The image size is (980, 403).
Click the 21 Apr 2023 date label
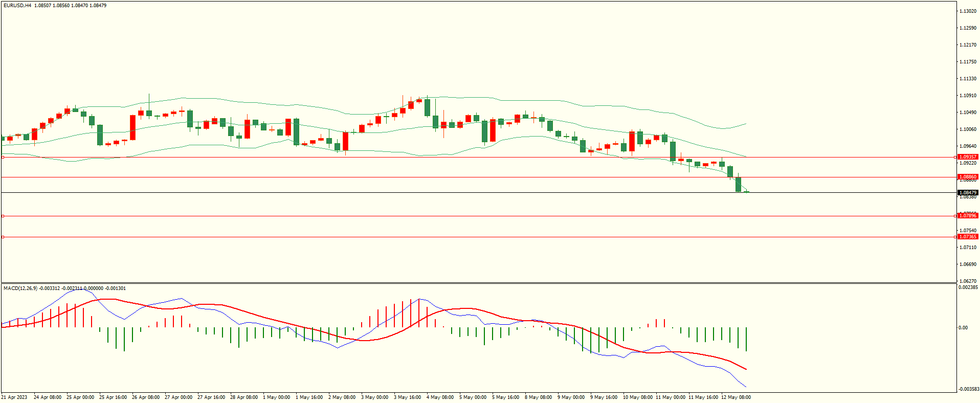click(14, 397)
